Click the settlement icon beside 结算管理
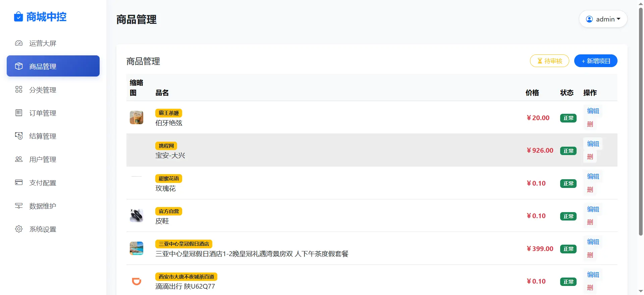 [x=19, y=136]
